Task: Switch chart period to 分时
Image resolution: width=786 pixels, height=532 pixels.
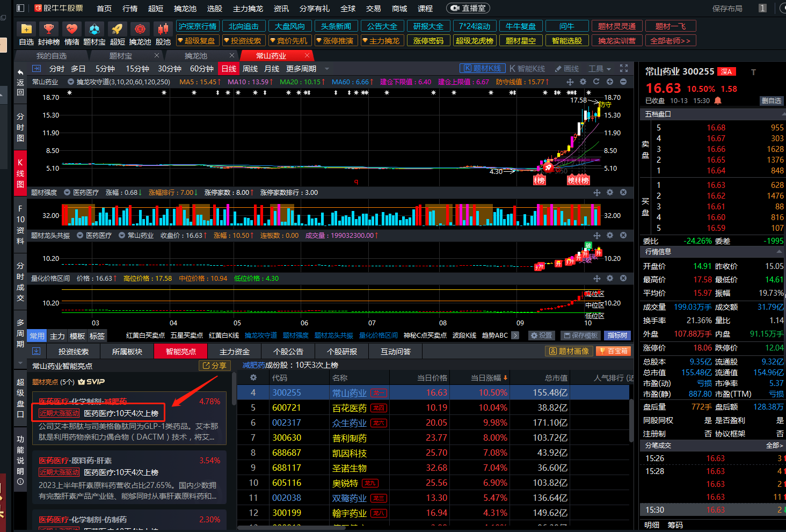Action: pos(57,69)
